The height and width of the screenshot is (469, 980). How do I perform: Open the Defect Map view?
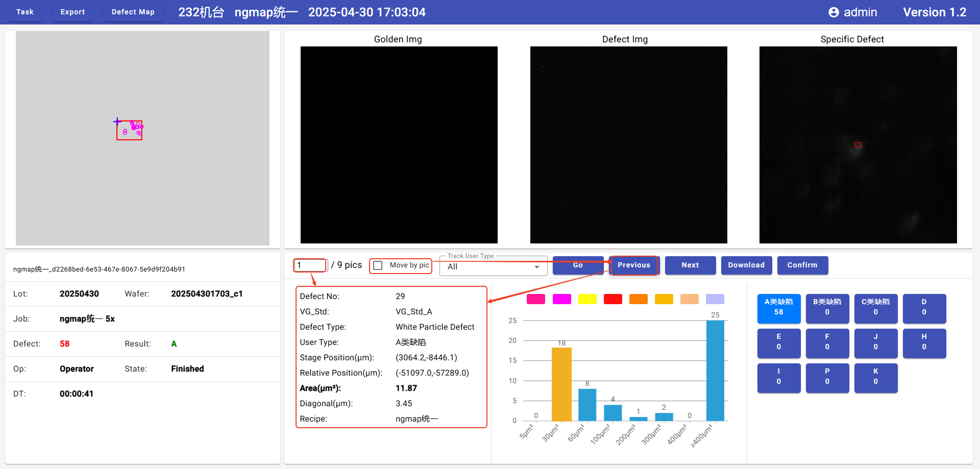pos(133,12)
